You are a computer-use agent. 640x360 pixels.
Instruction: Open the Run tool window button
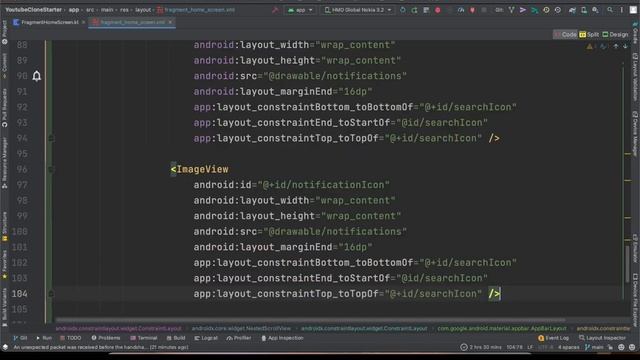(44, 338)
